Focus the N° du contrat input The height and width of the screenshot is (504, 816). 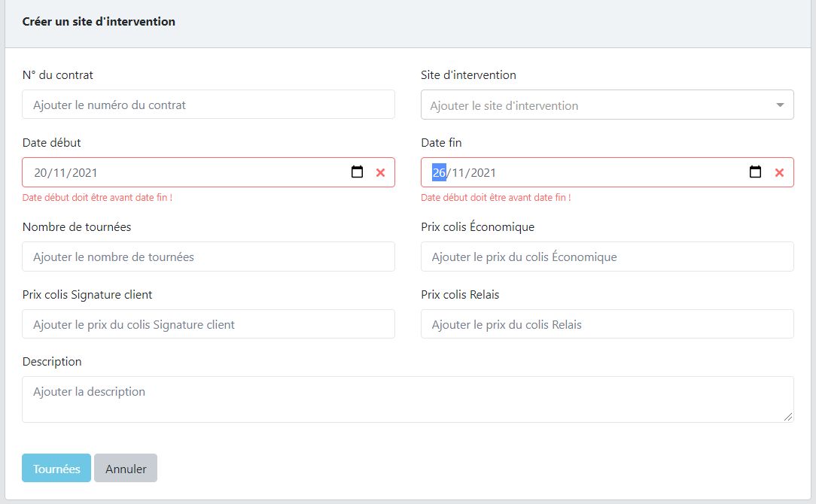209,105
